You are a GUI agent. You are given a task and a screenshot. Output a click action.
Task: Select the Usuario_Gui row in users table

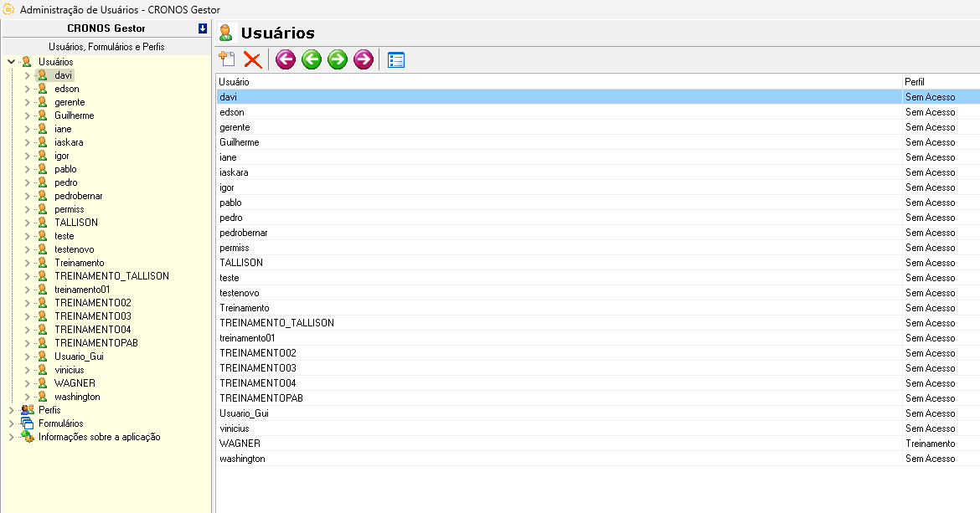coord(598,413)
